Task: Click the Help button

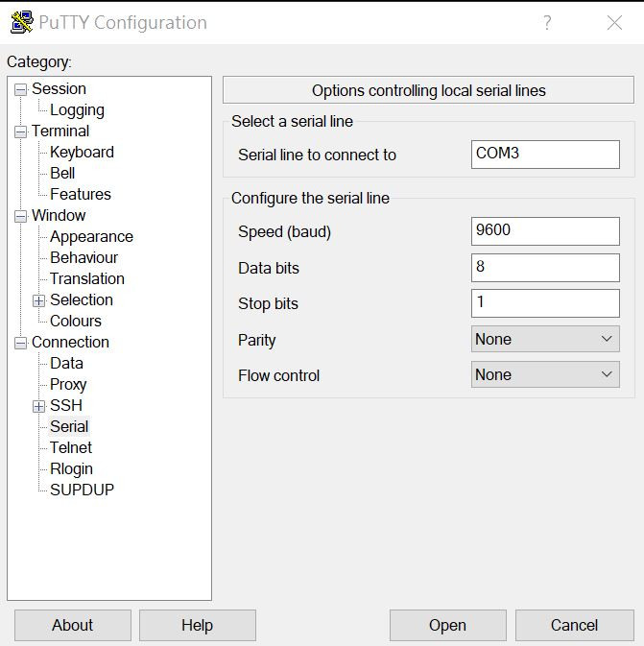Action: [198, 626]
